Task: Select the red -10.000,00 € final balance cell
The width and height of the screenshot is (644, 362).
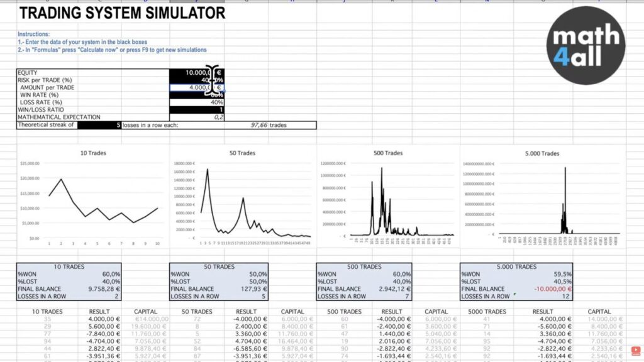Action: click(x=548, y=289)
